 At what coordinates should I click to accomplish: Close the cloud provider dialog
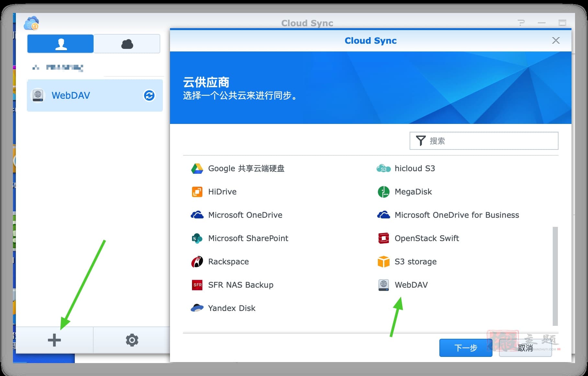(556, 40)
